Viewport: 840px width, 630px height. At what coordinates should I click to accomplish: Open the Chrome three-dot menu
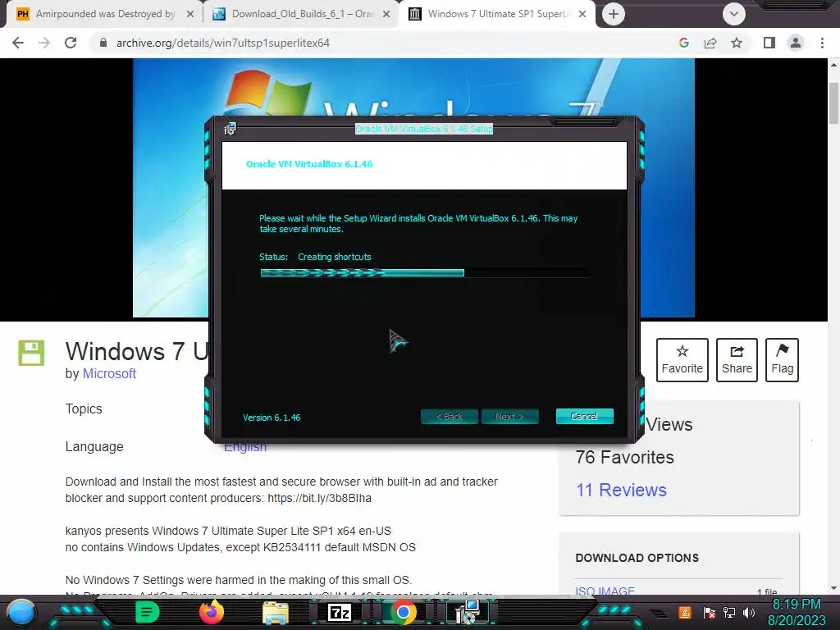tap(822, 43)
